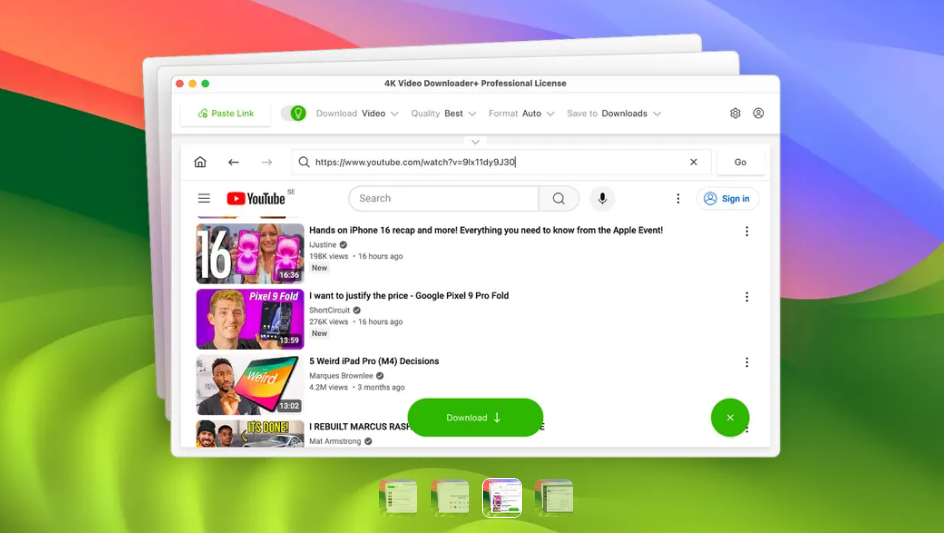Select the second slide preview thumbnail
The image size is (944, 533).
tap(450, 498)
